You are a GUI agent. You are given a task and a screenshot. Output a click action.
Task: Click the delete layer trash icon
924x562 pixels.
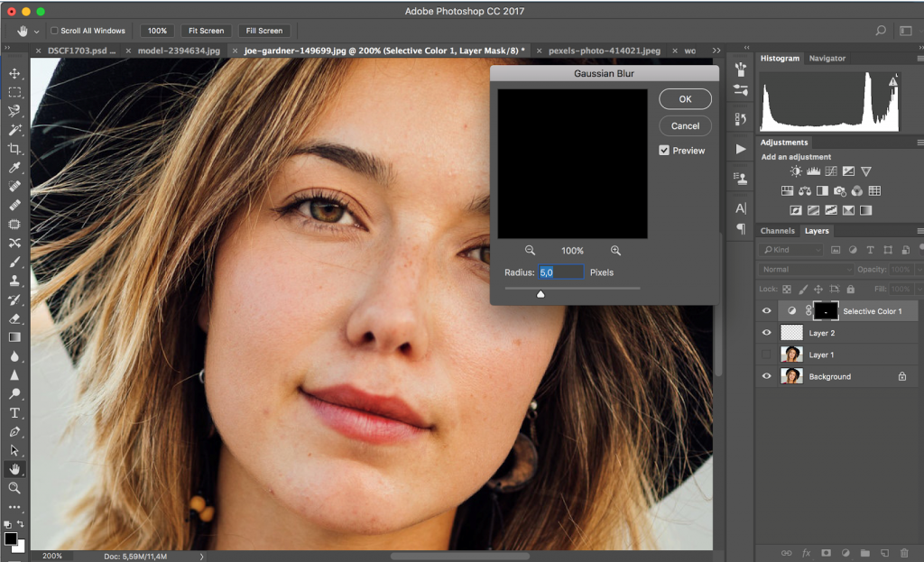pyautogui.click(x=904, y=552)
